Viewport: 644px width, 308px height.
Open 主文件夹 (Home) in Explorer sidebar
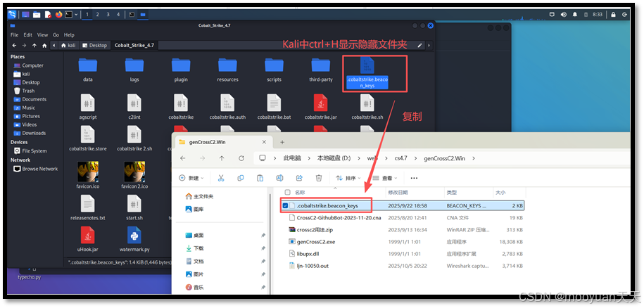(x=200, y=196)
